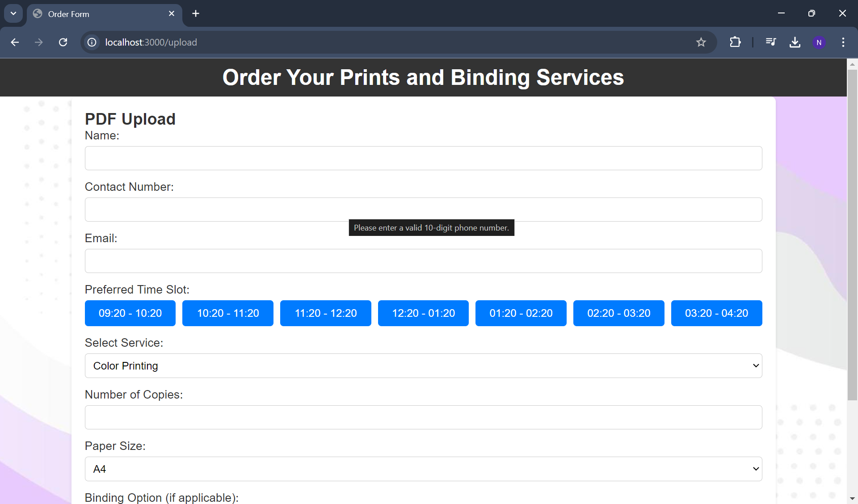Select the 09:20 - 10:20 time slot
The width and height of the screenshot is (858, 504).
point(130,313)
